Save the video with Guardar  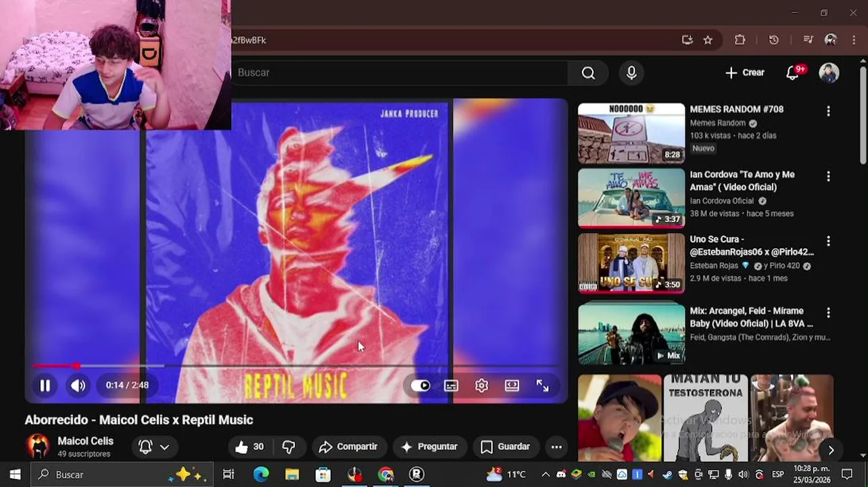tap(505, 446)
